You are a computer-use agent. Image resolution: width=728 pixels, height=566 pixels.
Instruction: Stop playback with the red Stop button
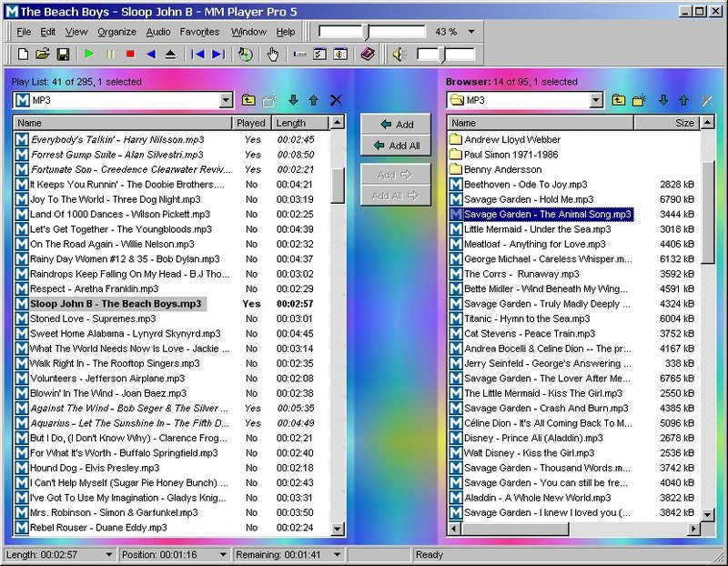130,55
